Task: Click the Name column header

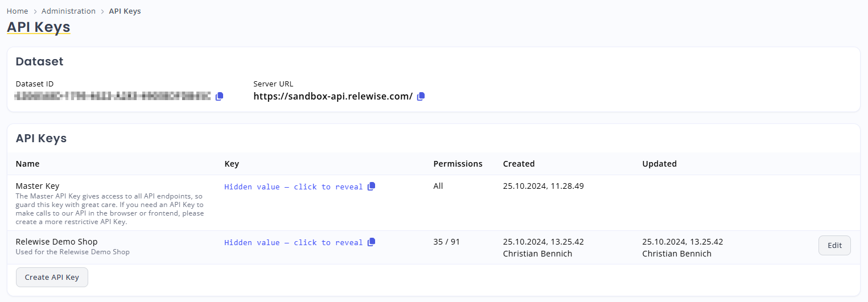Action: click(x=28, y=164)
